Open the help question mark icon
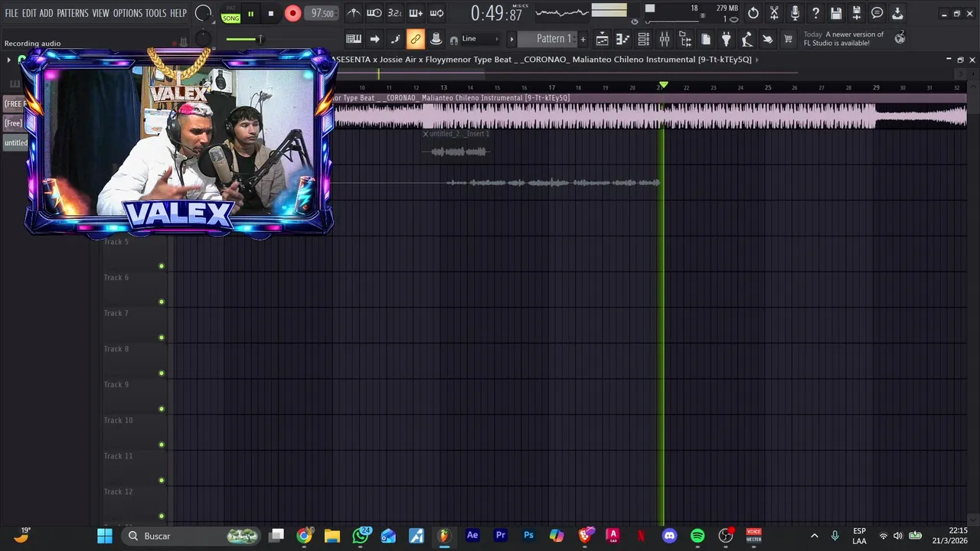This screenshot has width=980, height=551. [x=815, y=13]
